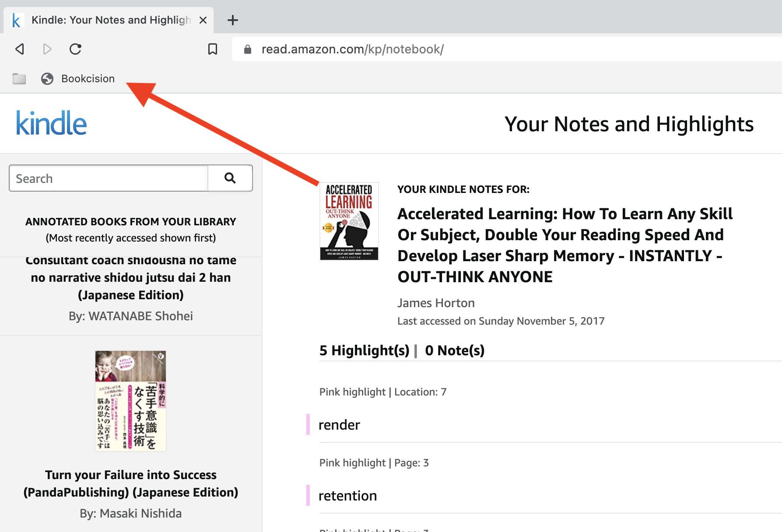Click the kindle logo
This screenshot has height=532, width=782.
tap(52, 123)
